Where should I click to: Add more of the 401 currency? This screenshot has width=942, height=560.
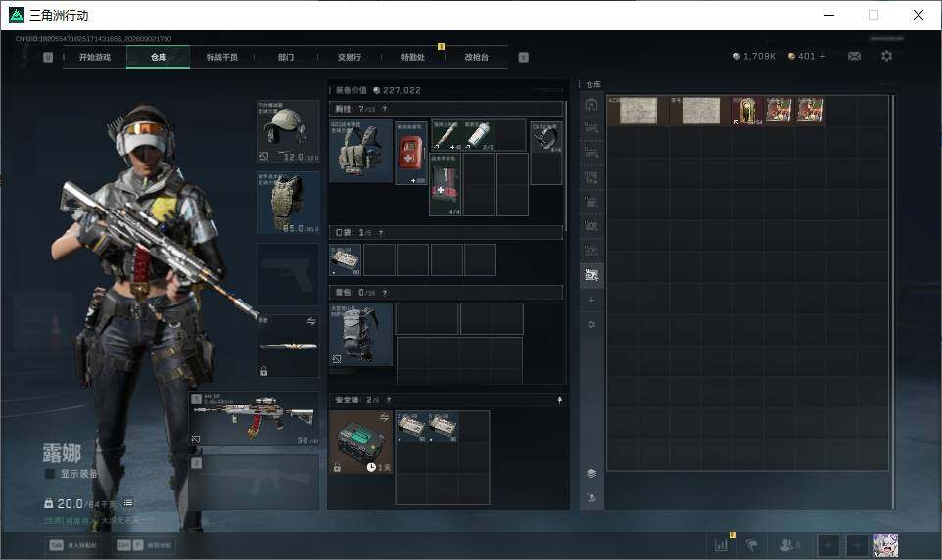[x=823, y=56]
